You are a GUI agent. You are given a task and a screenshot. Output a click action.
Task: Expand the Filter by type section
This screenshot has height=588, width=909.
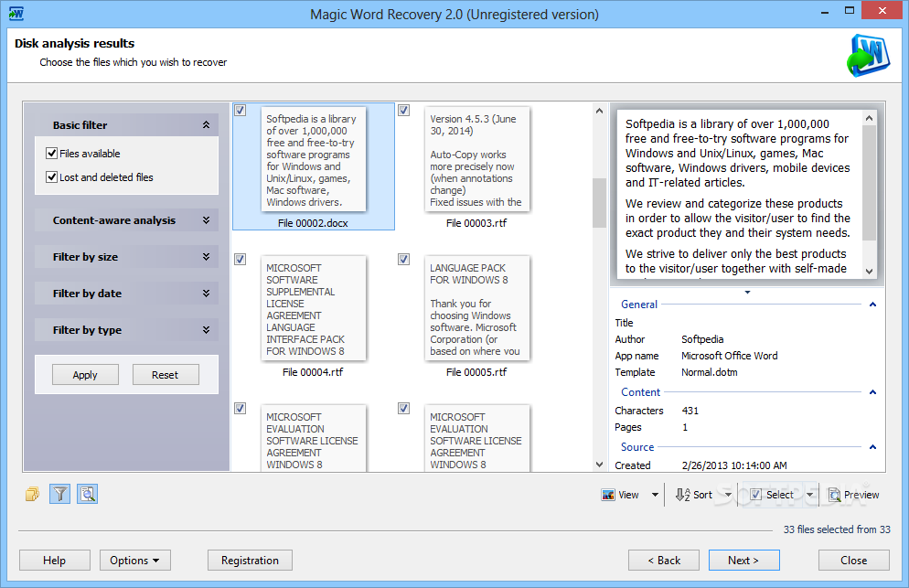point(206,330)
